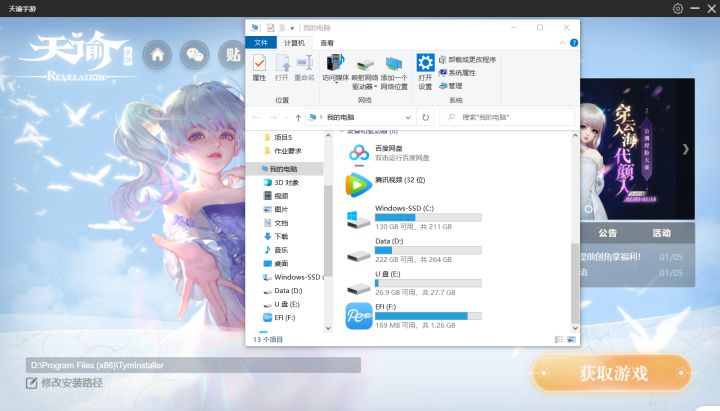Open launcher settings gear icon

point(678,8)
